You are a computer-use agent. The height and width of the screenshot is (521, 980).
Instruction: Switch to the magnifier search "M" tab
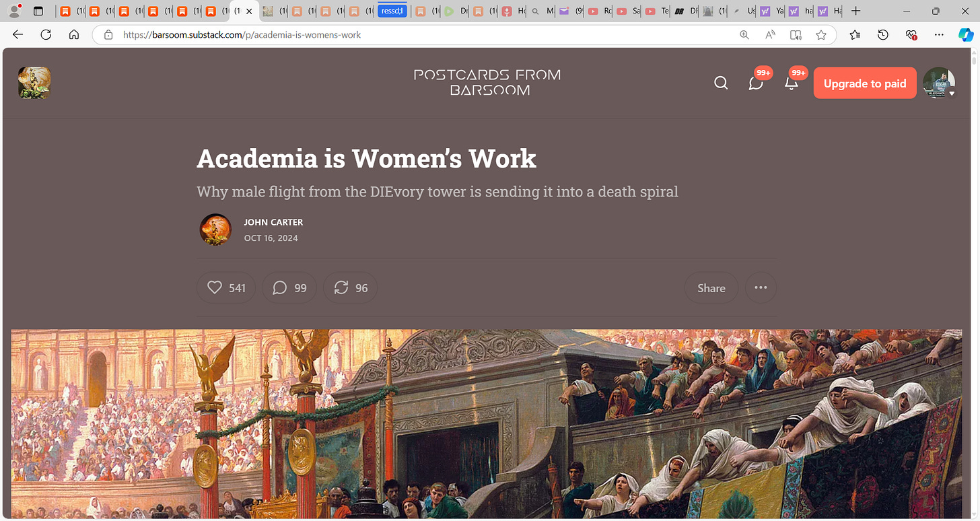pos(542,11)
